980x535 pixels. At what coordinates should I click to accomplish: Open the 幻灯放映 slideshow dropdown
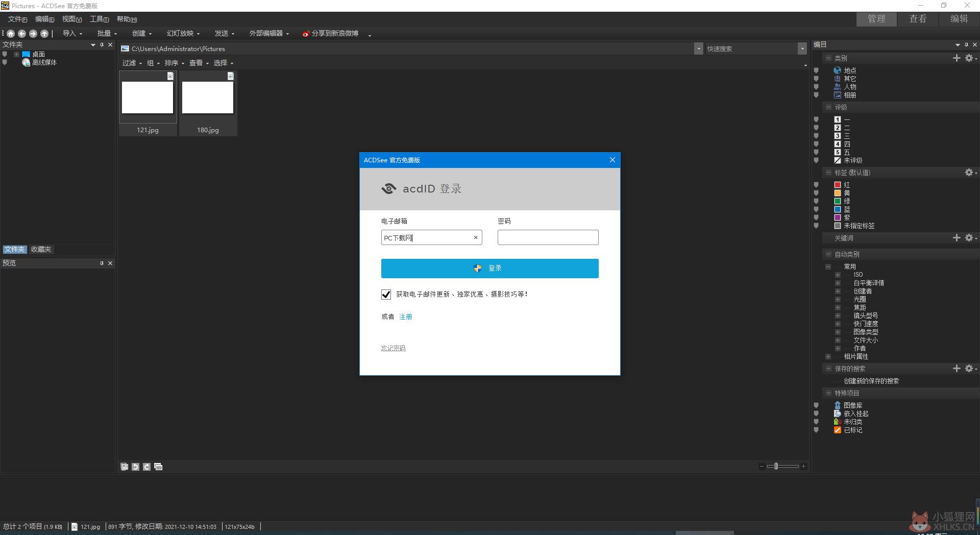tap(183, 34)
